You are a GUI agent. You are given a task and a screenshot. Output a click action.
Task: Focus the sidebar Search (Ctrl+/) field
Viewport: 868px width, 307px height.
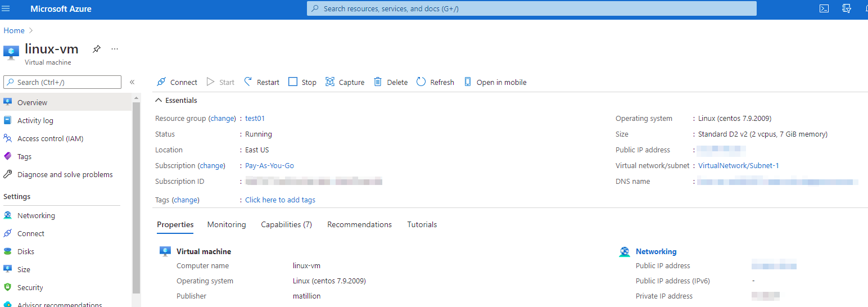coord(62,82)
